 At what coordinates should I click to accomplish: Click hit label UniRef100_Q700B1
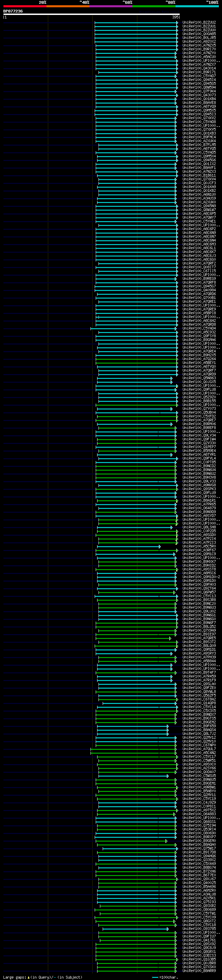point(199,298)
